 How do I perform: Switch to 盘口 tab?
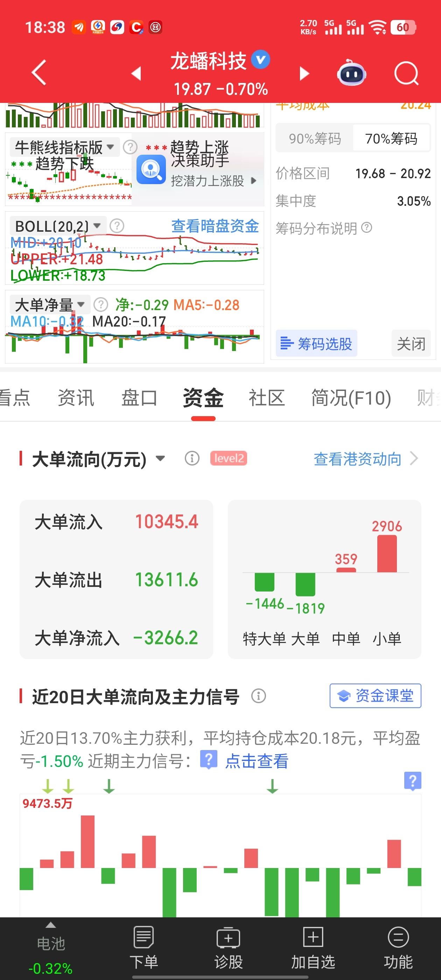pos(139,398)
